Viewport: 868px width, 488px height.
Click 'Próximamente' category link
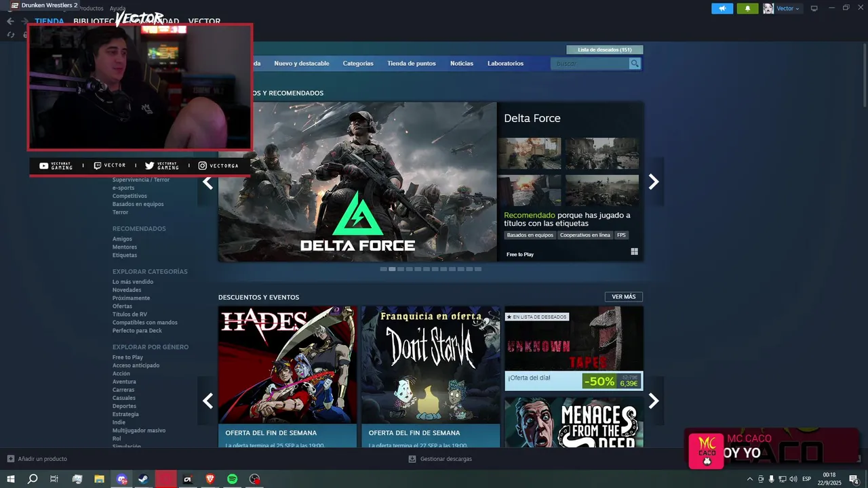point(131,298)
